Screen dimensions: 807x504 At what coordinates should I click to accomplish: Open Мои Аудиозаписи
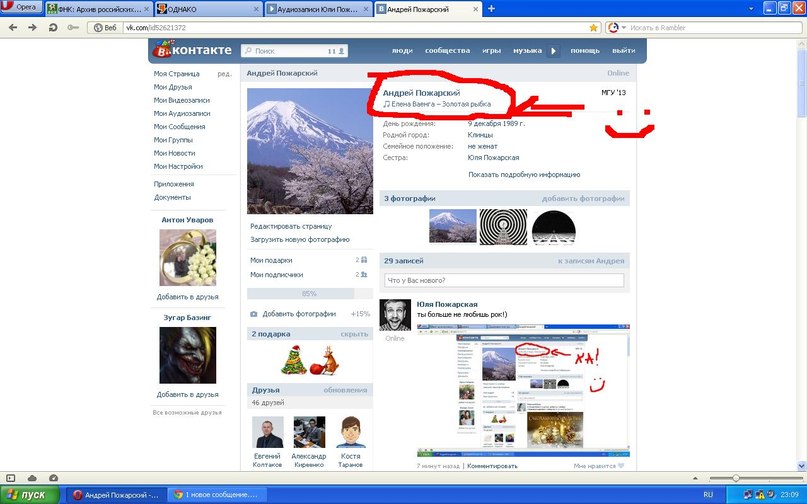coord(182,113)
